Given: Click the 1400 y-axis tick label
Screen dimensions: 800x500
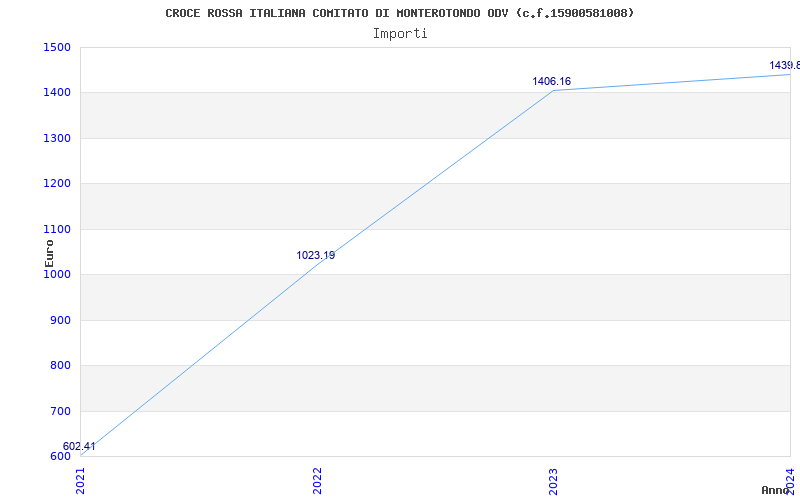Looking at the screenshot, I should click(x=57, y=93).
